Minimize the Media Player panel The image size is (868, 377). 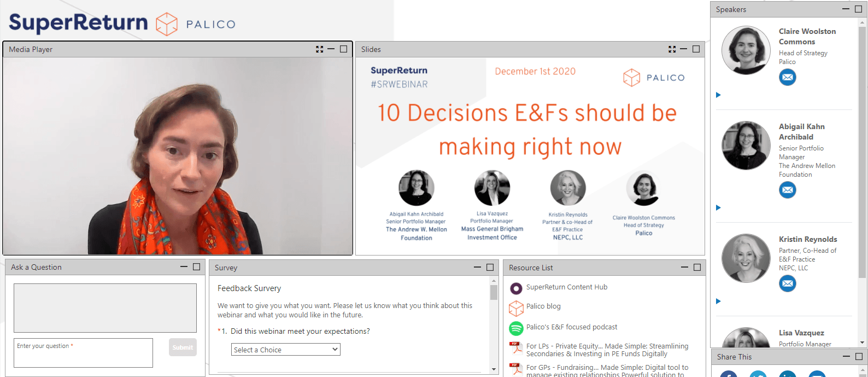coord(331,49)
